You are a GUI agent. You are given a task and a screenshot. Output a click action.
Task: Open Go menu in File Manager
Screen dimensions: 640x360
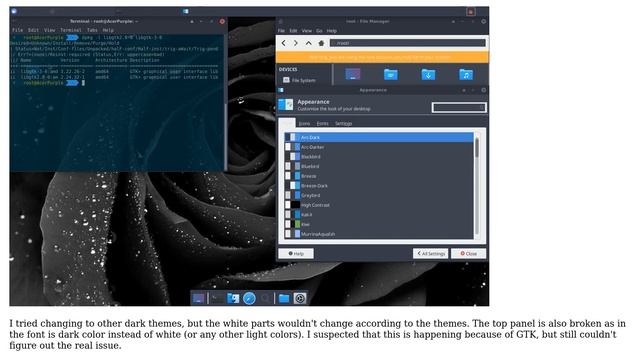tap(319, 31)
